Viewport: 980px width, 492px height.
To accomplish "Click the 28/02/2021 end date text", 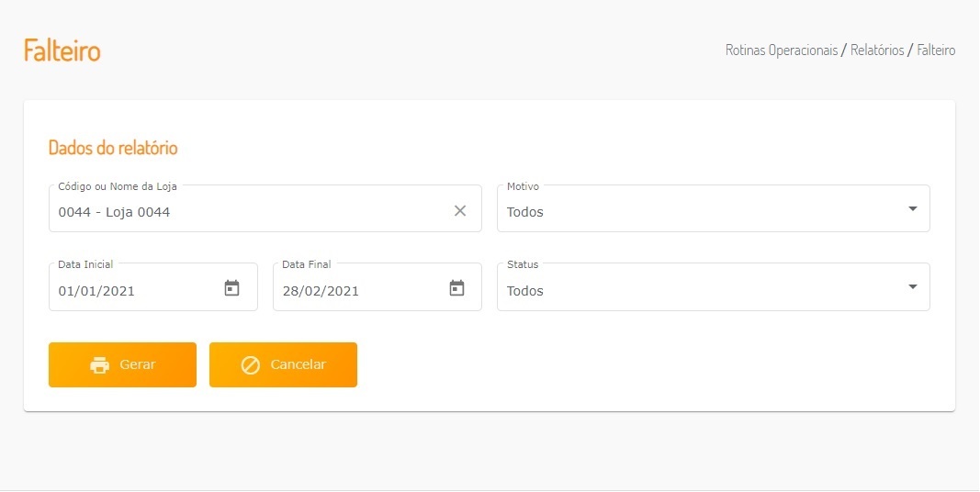I will [x=321, y=291].
